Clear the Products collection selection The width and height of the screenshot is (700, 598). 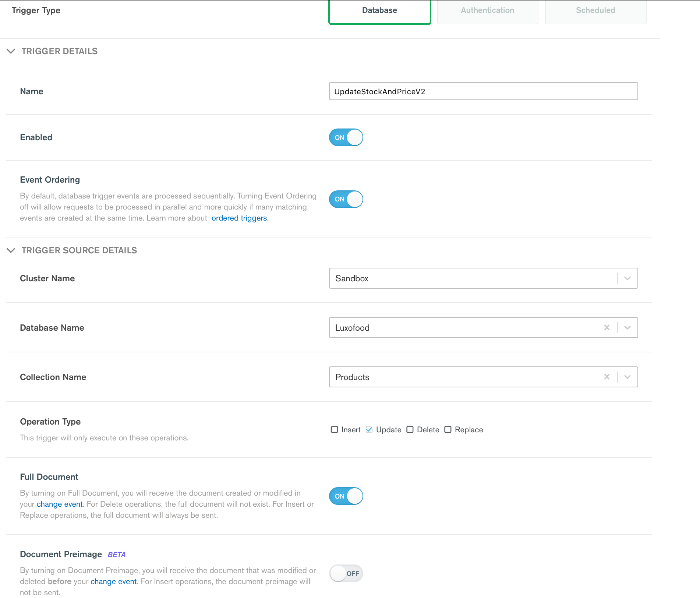(x=607, y=377)
